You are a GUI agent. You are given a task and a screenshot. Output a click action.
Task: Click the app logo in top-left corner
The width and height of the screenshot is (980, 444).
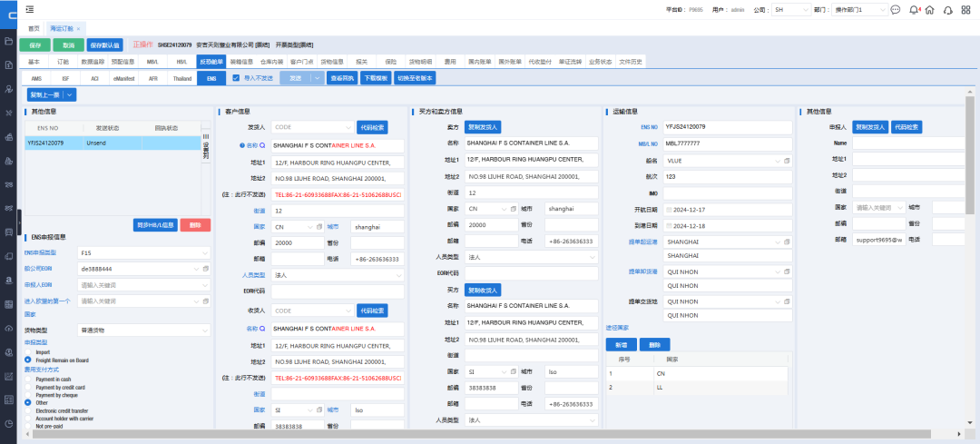(9, 14)
